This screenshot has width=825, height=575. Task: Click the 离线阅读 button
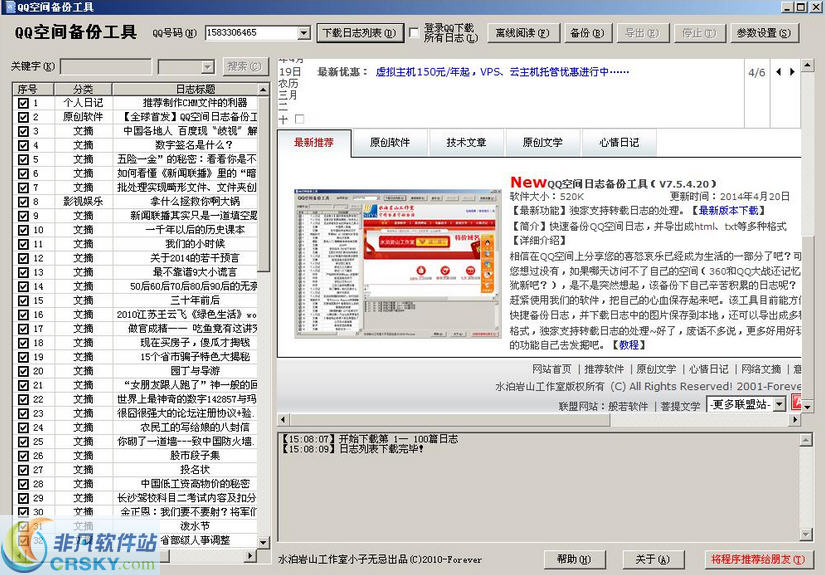click(523, 33)
